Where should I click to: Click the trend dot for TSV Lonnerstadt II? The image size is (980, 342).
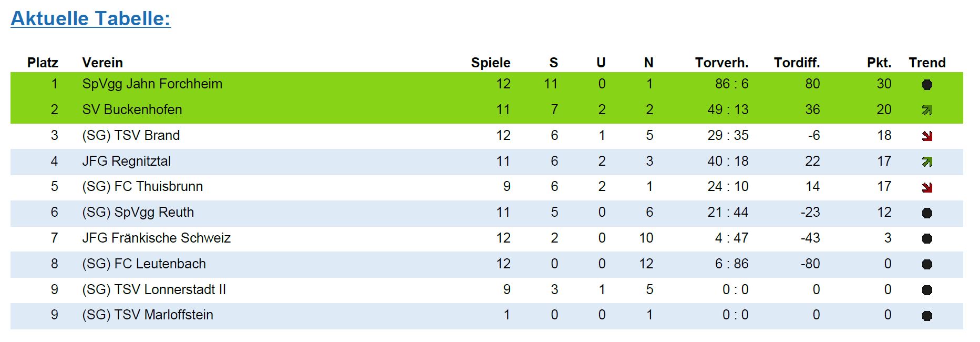[927, 290]
